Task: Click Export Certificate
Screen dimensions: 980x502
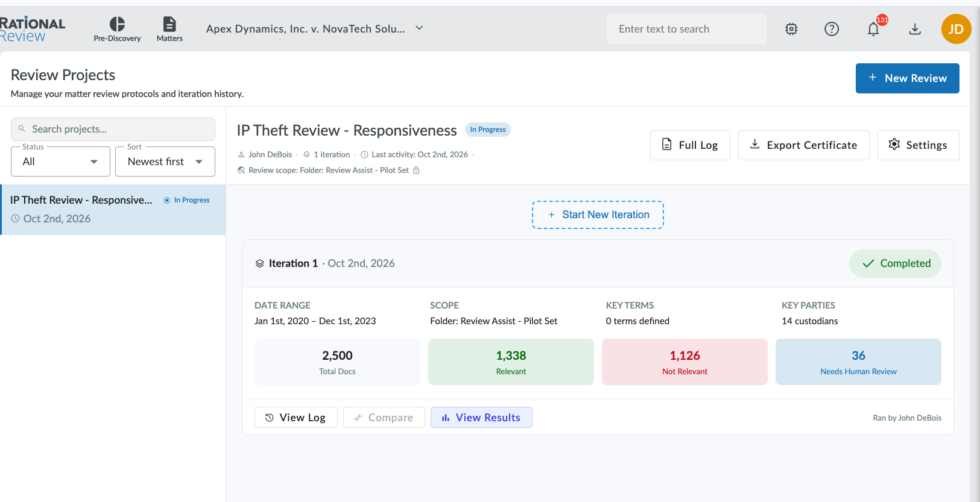Action: [803, 145]
